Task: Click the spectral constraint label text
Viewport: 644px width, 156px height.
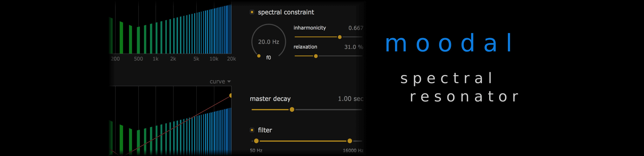Action: tap(286, 12)
